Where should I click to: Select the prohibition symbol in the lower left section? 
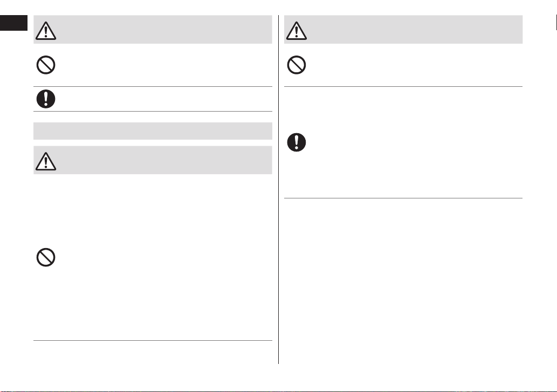click(x=46, y=257)
